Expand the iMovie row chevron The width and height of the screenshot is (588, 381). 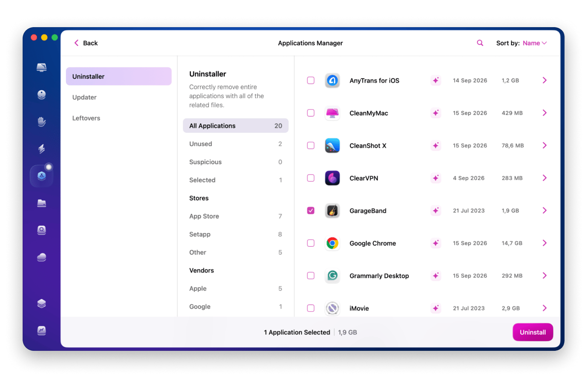545,308
